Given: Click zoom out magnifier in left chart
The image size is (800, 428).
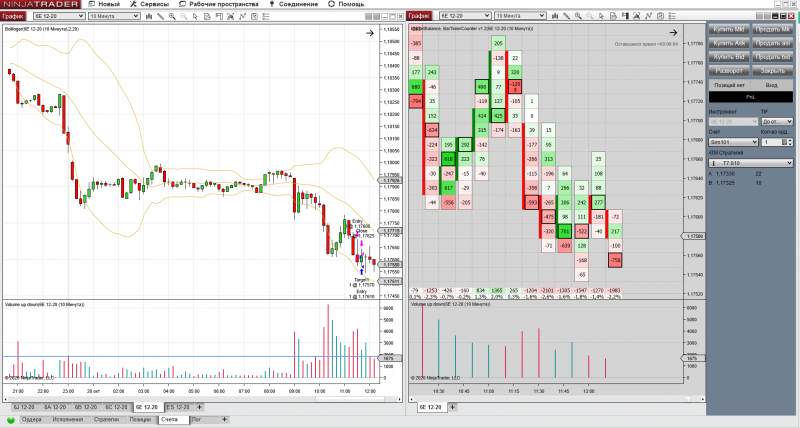Looking at the screenshot, I should click(x=184, y=16).
